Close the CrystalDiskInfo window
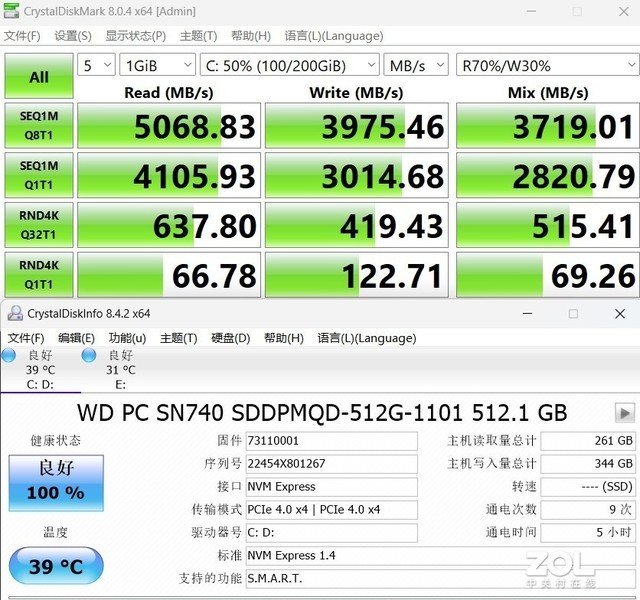 tap(620, 313)
